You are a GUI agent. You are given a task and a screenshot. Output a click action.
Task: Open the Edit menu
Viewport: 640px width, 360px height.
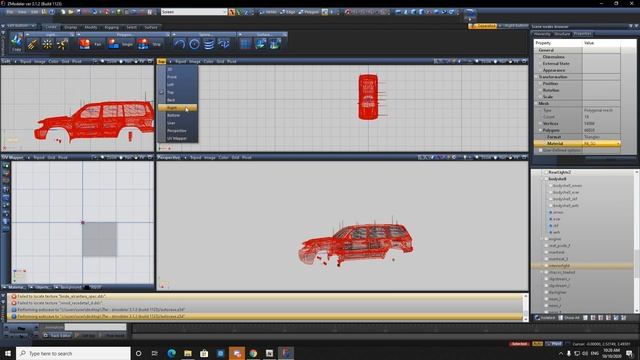coord(34,12)
